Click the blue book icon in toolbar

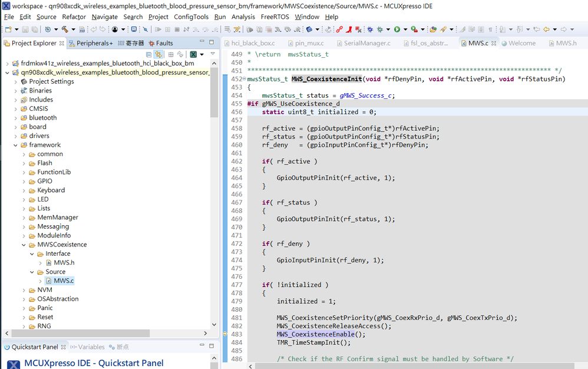point(309,29)
